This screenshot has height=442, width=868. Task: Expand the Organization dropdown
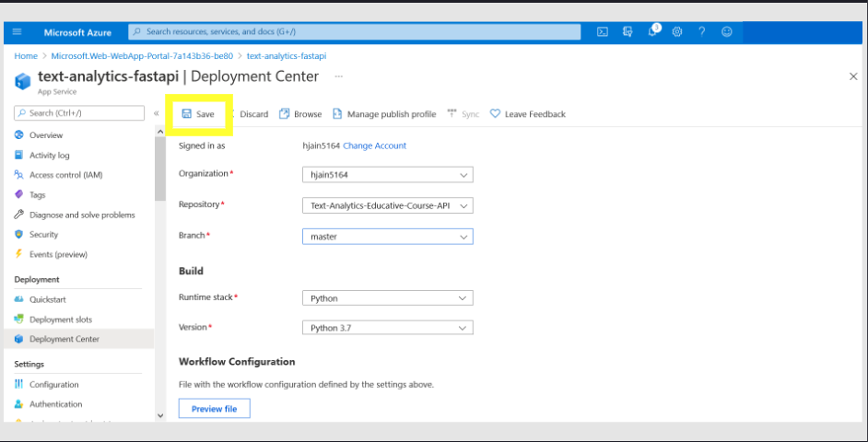tap(388, 175)
